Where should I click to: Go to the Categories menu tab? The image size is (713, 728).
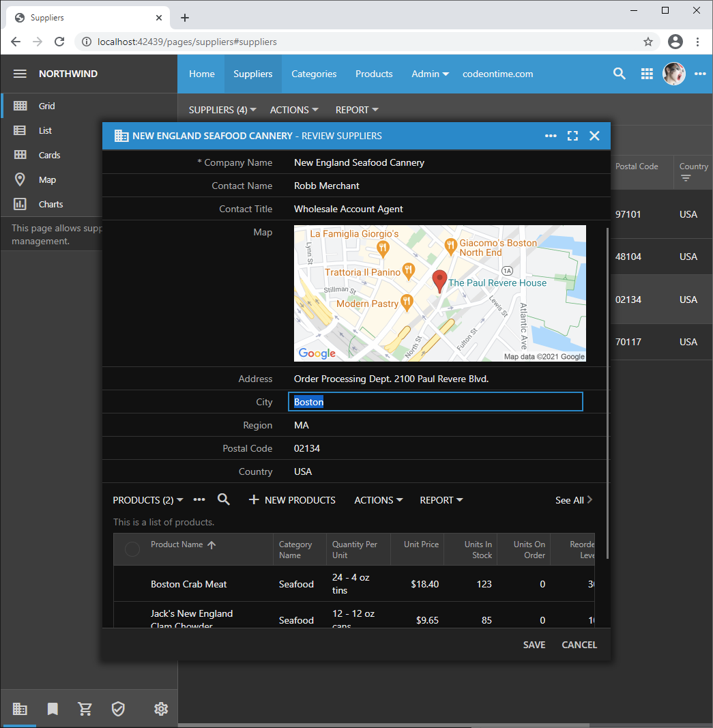tap(314, 74)
